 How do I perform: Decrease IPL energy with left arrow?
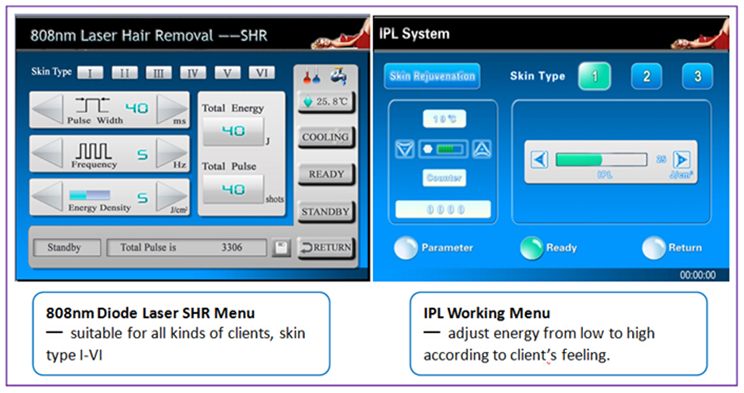pyautogui.click(x=539, y=159)
